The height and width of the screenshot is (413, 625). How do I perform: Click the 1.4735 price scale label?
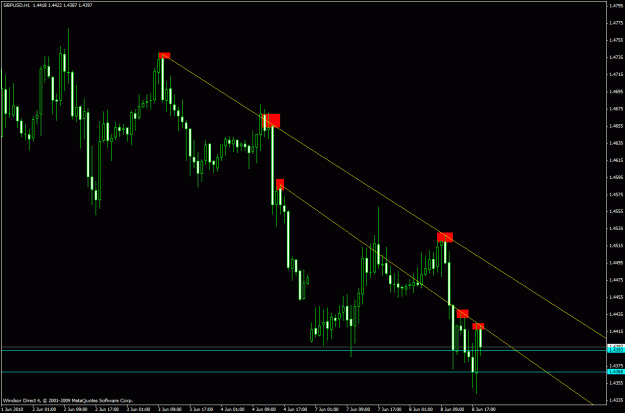pos(615,57)
